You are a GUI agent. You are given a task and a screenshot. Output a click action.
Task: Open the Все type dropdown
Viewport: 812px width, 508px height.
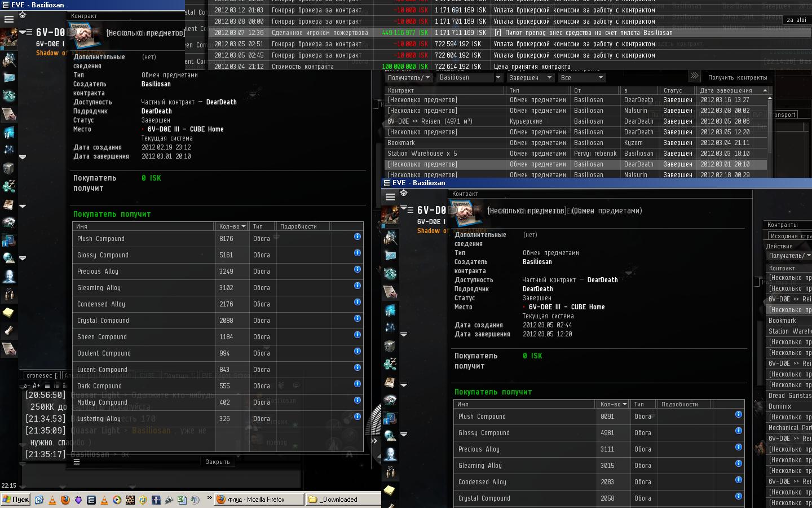(x=581, y=78)
